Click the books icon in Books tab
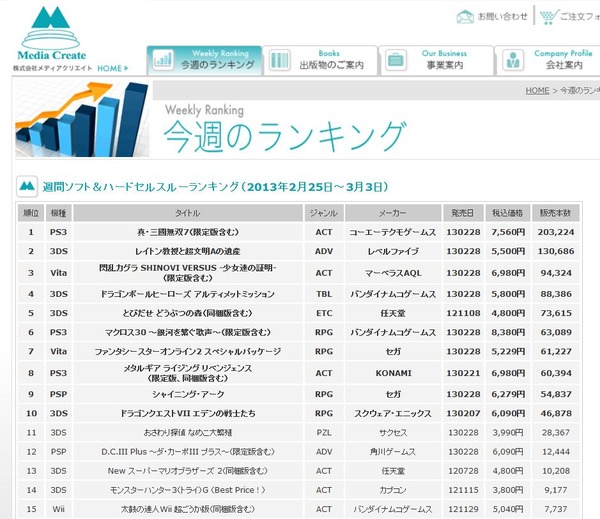600x519 pixels. 280,60
